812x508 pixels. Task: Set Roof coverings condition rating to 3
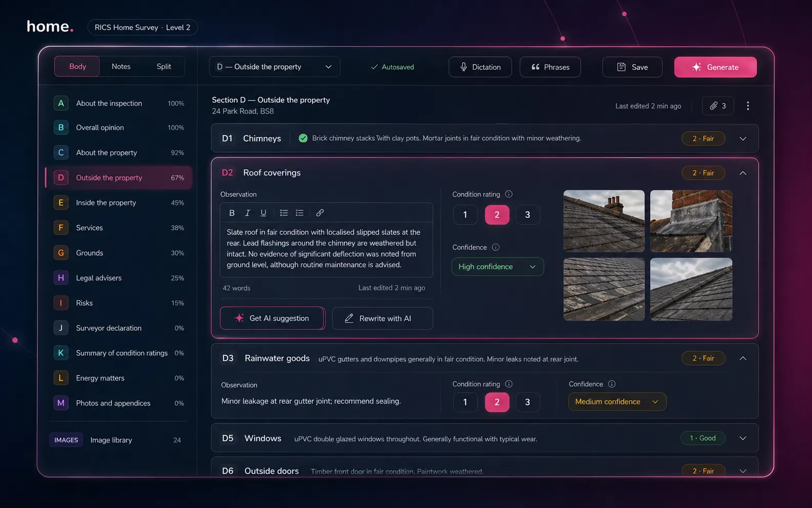[x=527, y=215]
